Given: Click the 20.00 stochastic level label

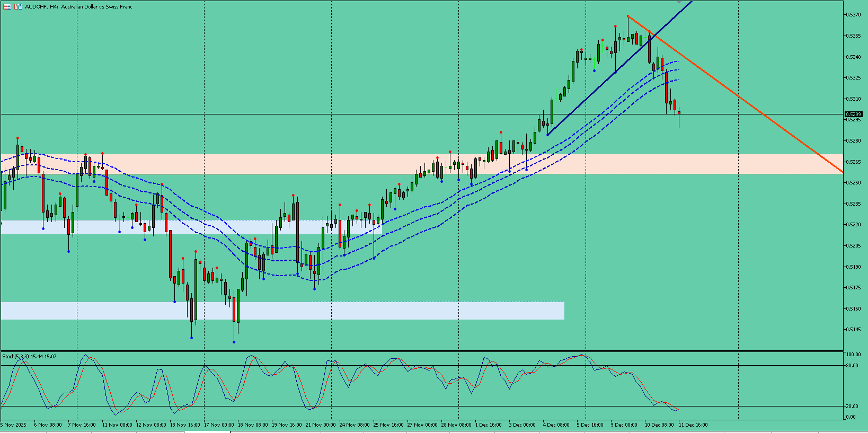Looking at the screenshot, I should tap(852, 407).
